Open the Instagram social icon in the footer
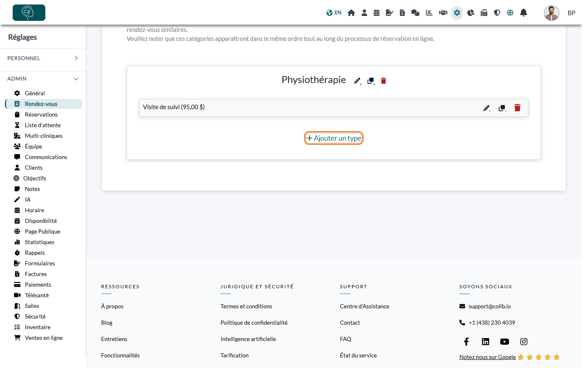Viewport: 588px width, 368px height. pyautogui.click(x=524, y=341)
